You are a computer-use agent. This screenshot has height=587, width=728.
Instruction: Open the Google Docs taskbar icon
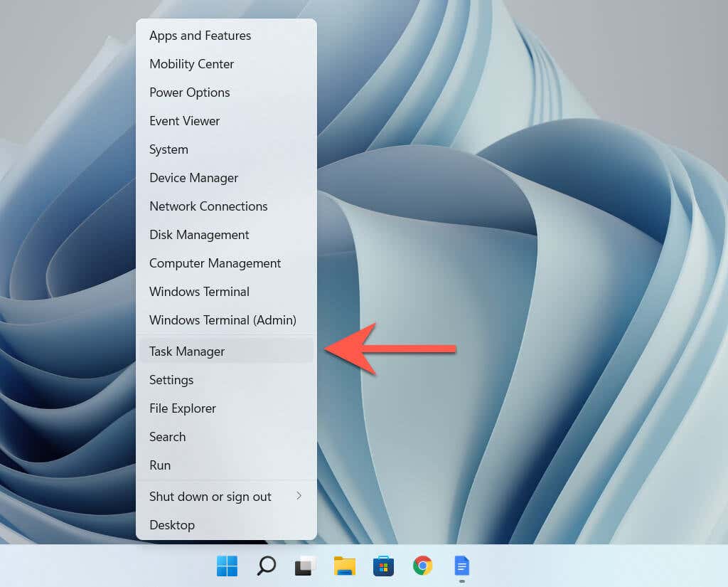(461, 566)
